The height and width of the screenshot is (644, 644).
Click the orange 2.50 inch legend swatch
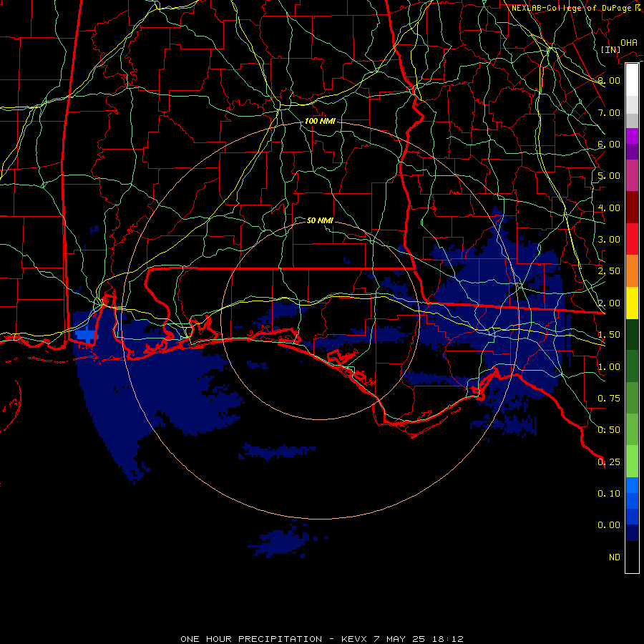[632, 271]
